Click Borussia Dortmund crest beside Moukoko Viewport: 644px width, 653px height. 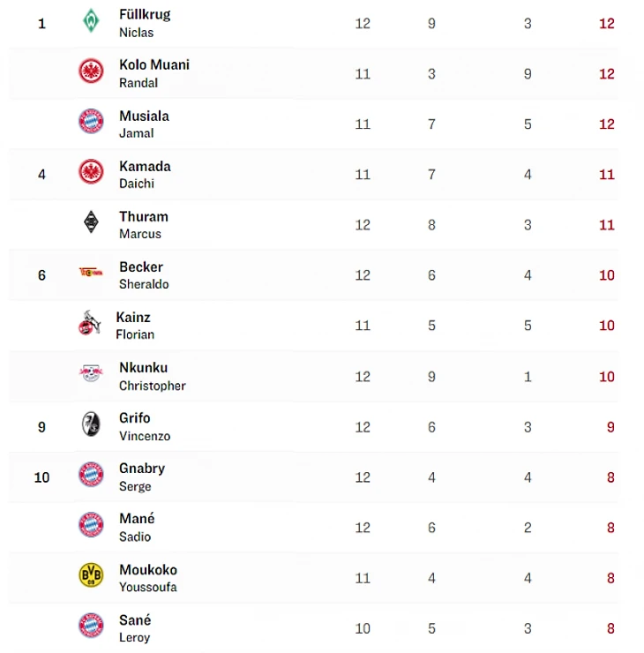point(91,575)
